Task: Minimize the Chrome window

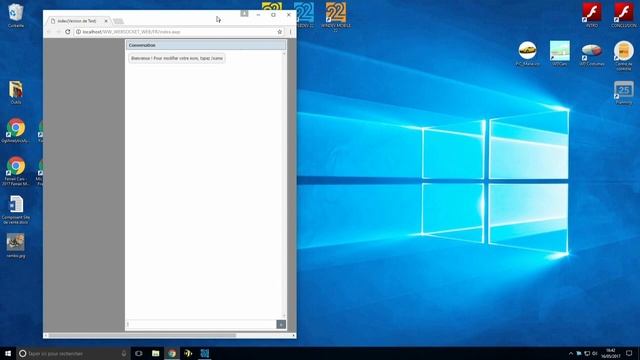Action: tap(258, 15)
